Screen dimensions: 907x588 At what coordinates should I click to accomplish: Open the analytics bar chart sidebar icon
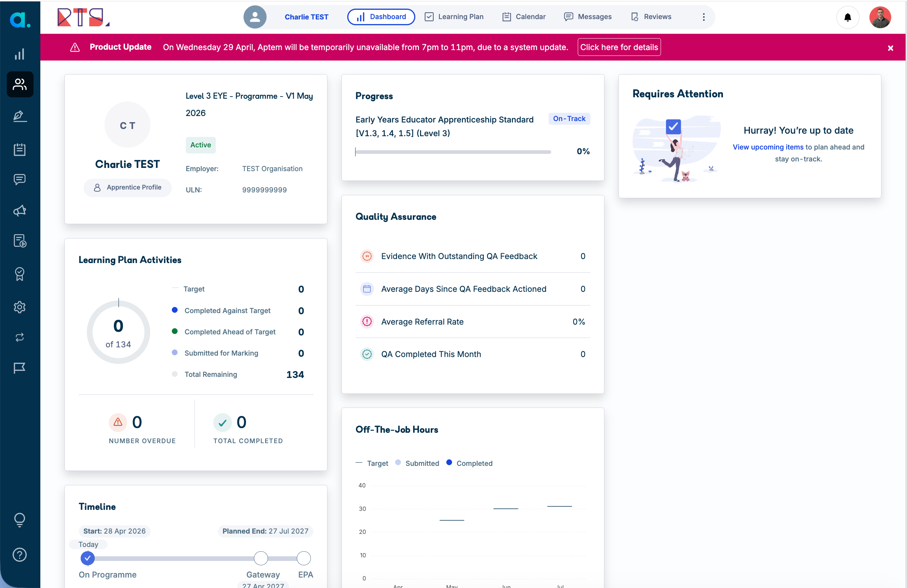coord(19,54)
